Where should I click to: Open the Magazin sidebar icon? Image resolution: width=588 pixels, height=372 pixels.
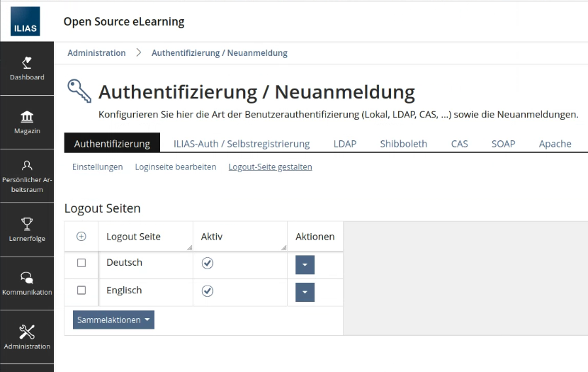point(26,122)
